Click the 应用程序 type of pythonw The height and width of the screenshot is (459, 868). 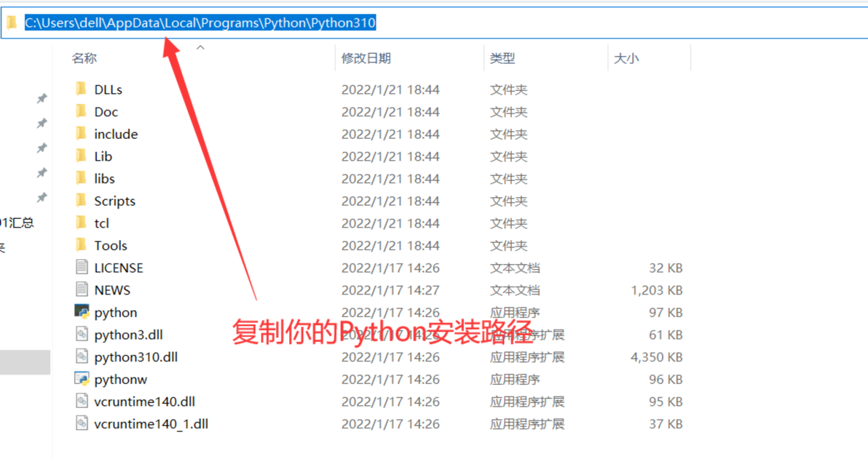click(x=514, y=380)
